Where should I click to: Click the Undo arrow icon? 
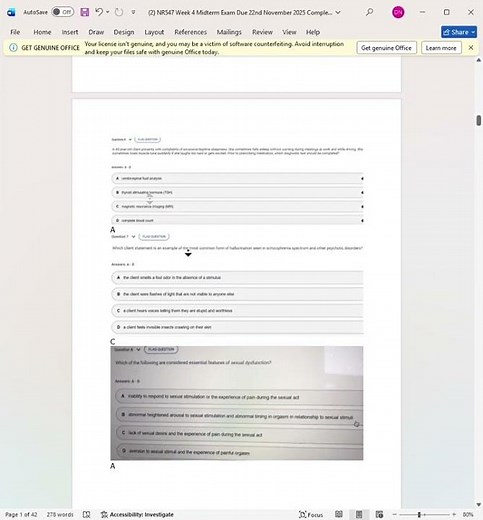pyautogui.click(x=99, y=12)
